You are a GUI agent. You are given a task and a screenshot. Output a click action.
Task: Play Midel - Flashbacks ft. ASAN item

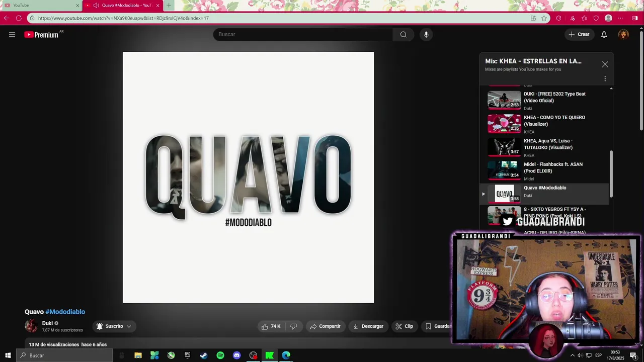tap(544, 171)
